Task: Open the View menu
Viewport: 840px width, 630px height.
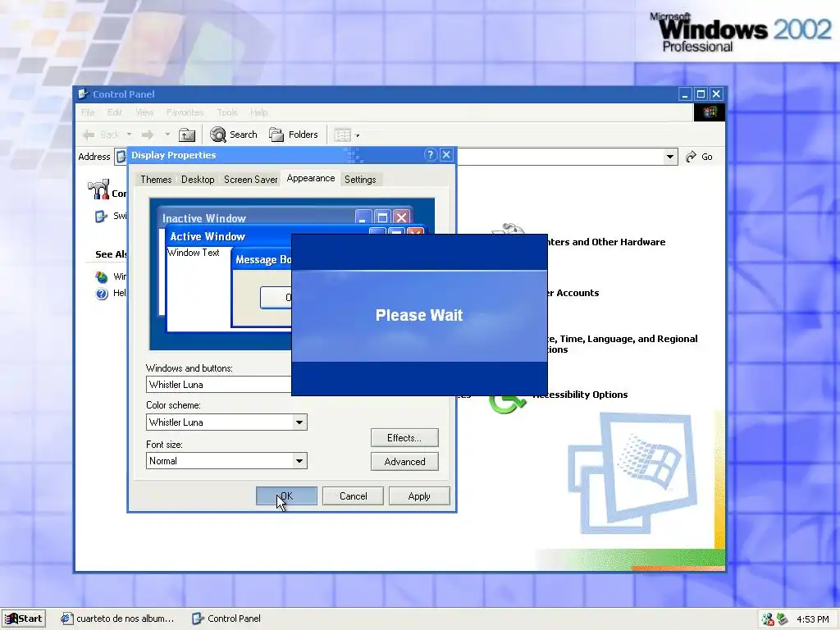Action: 144,112
